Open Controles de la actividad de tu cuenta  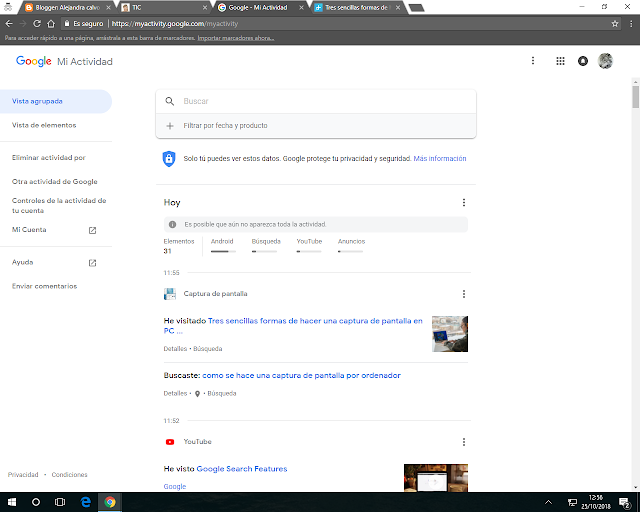point(59,205)
